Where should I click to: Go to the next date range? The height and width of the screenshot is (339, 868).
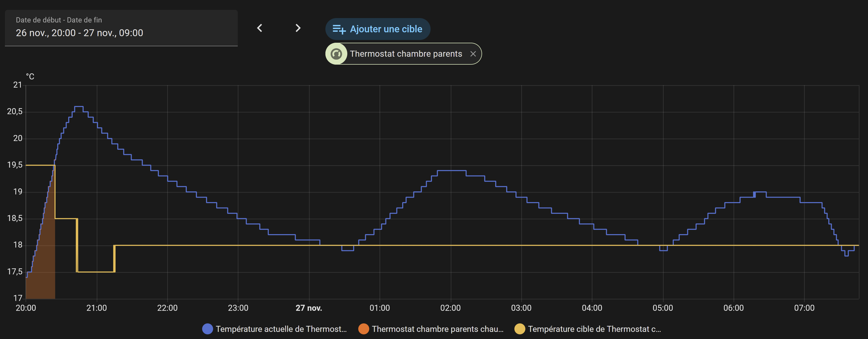[x=298, y=28]
